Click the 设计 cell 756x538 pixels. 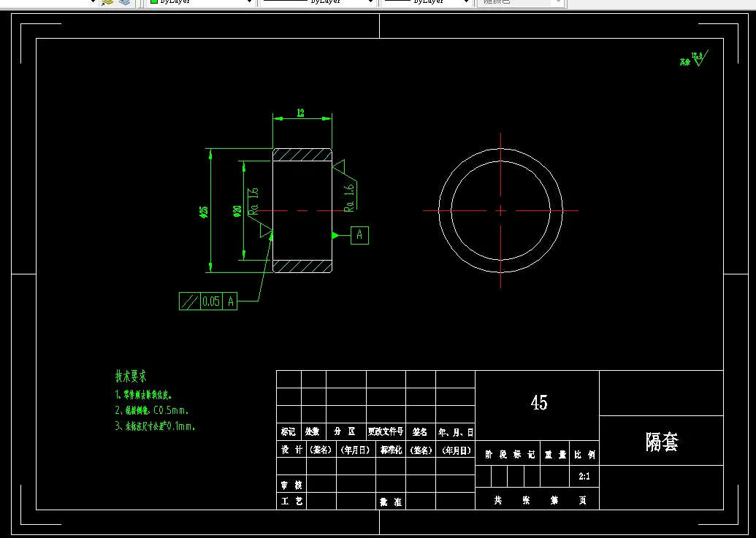[x=291, y=450]
